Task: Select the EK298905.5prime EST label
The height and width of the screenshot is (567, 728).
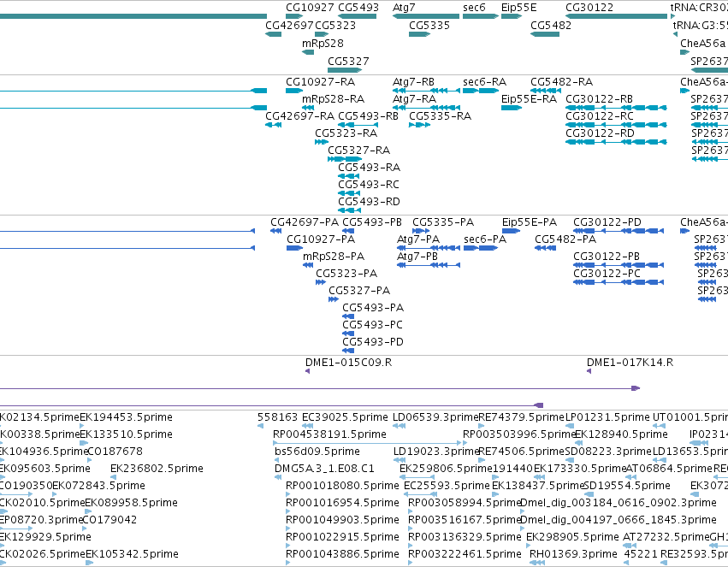Action: (x=572, y=537)
